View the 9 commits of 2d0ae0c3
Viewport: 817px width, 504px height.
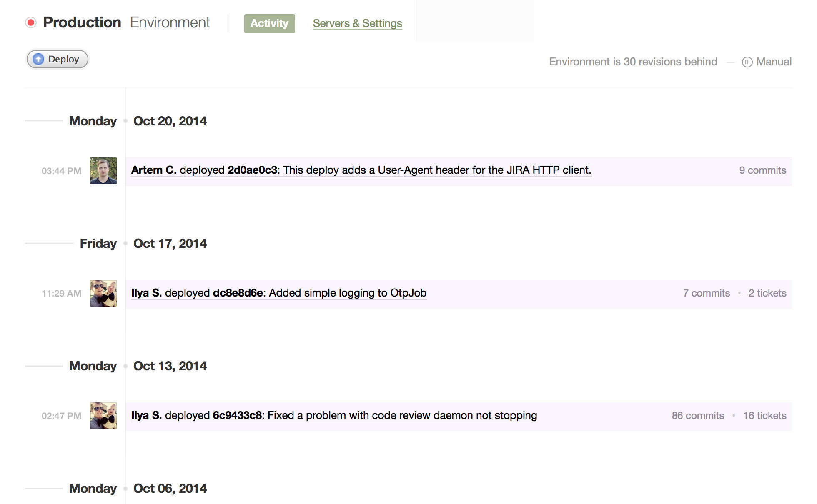pyautogui.click(x=762, y=170)
